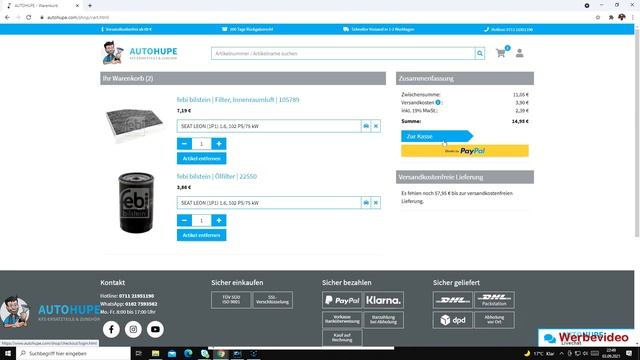Open Windows Start menu
The height and width of the screenshot is (360, 640).
pos(8,353)
